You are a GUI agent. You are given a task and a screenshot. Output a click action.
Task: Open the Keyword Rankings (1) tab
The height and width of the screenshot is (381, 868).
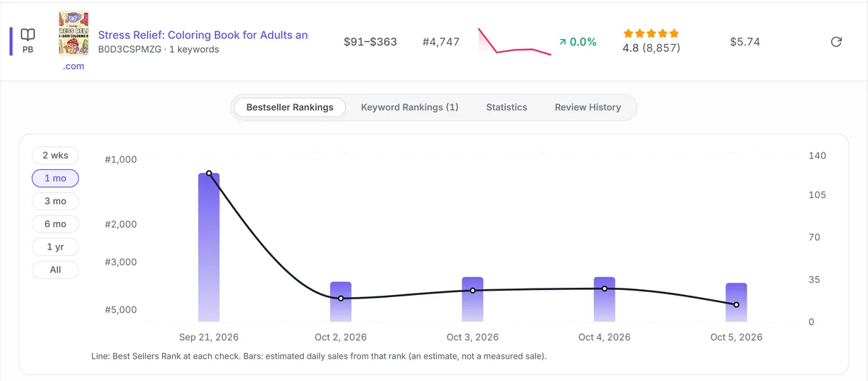click(x=409, y=107)
